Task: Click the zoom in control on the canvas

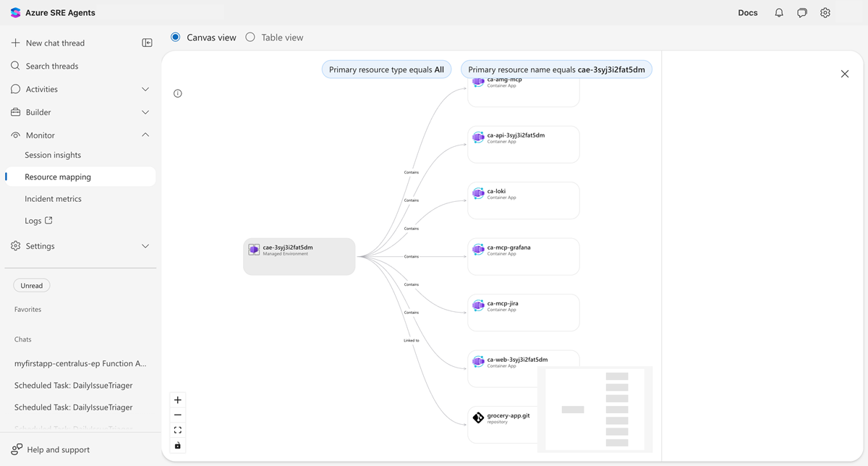Action: pos(177,399)
